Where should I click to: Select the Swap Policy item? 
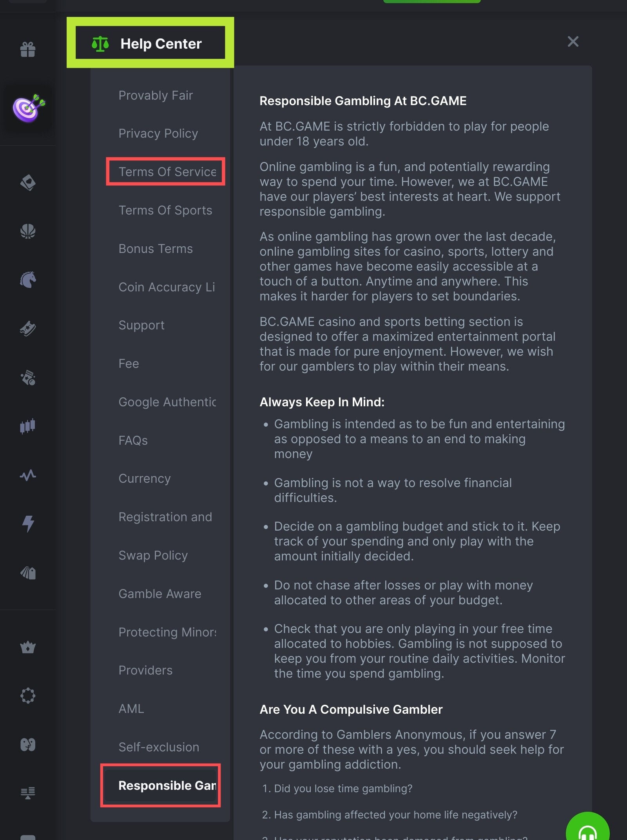(153, 555)
